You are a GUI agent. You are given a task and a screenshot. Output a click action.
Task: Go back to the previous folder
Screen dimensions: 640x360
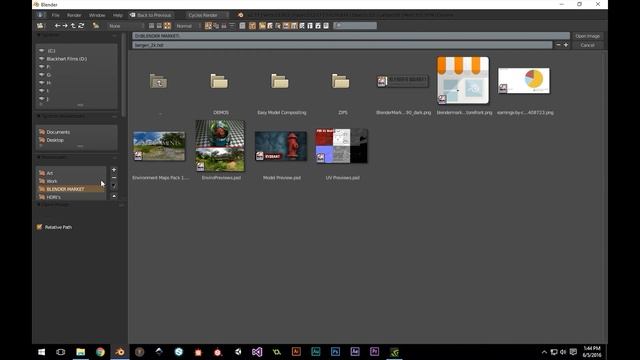(58, 26)
